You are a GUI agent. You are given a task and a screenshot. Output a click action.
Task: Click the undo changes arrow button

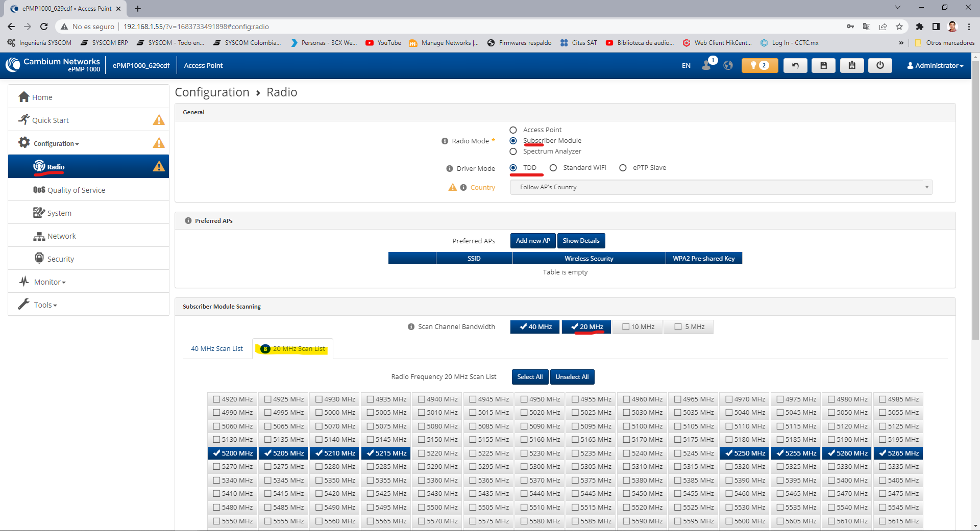(795, 65)
